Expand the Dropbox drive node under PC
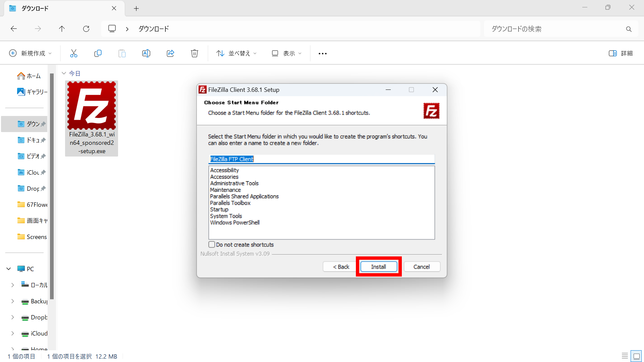 (13, 317)
